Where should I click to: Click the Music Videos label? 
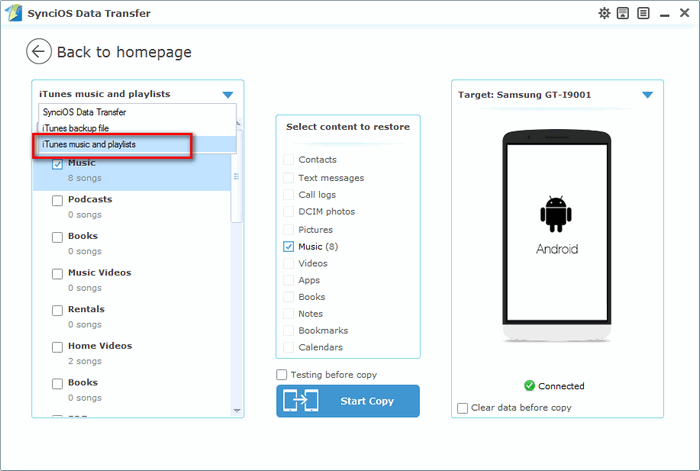pyautogui.click(x=100, y=272)
